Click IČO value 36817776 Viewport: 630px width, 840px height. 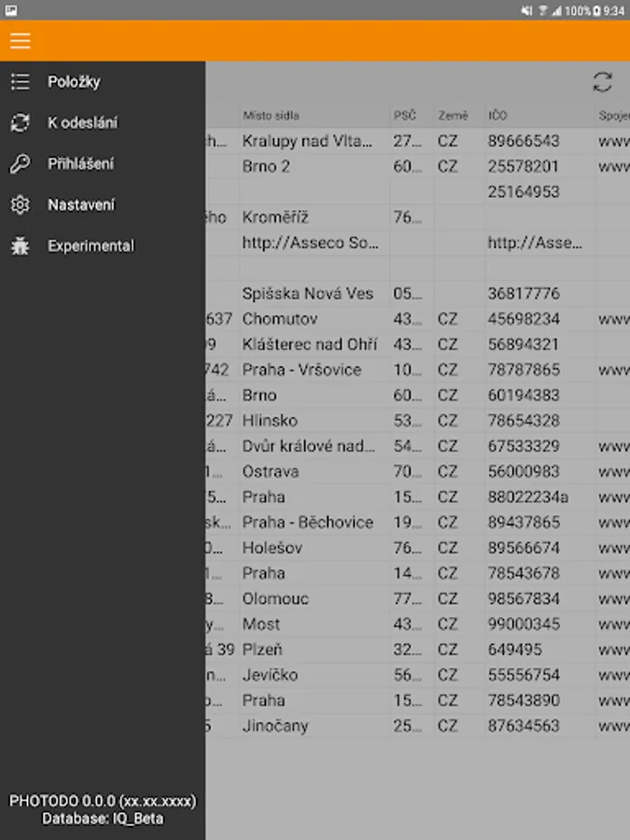tap(524, 294)
